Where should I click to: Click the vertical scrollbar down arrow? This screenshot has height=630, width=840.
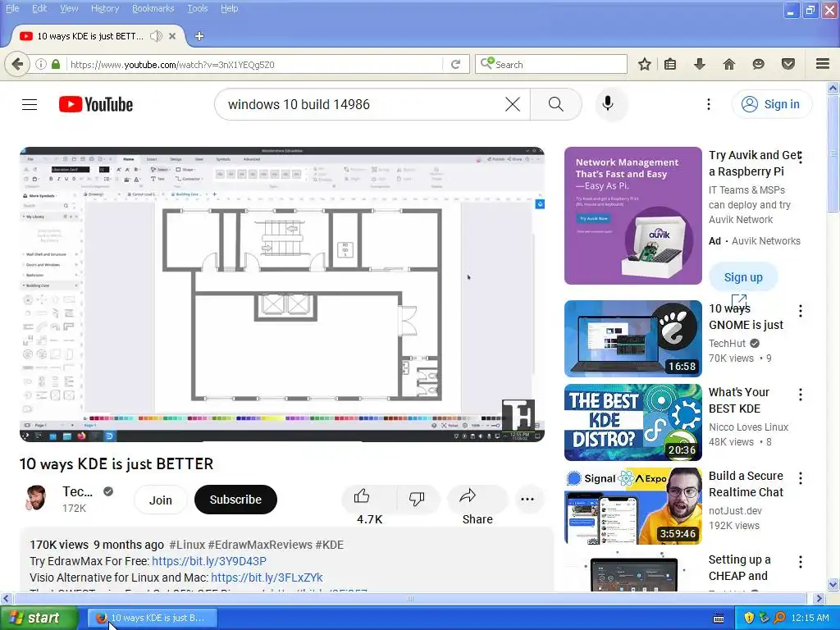833,584
